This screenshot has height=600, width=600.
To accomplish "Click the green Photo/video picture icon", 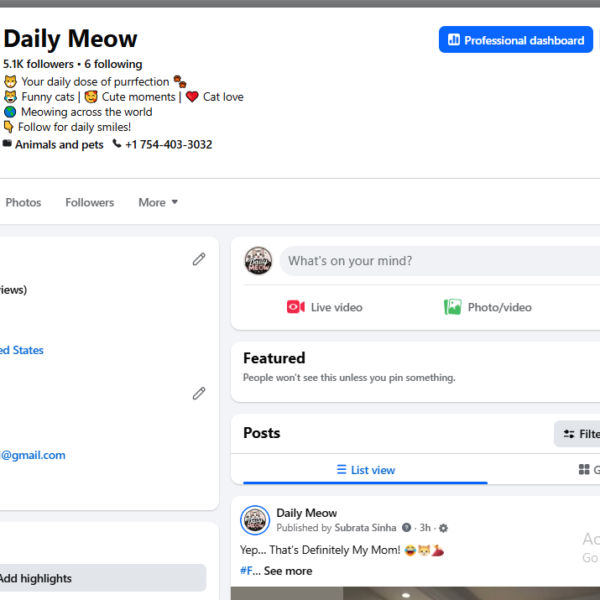I will tap(453, 307).
